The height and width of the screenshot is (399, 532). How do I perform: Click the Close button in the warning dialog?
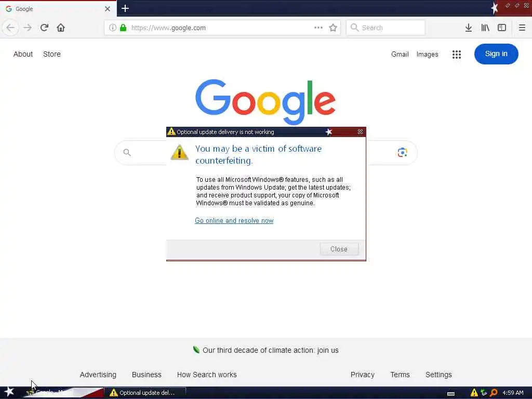click(339, 249)
